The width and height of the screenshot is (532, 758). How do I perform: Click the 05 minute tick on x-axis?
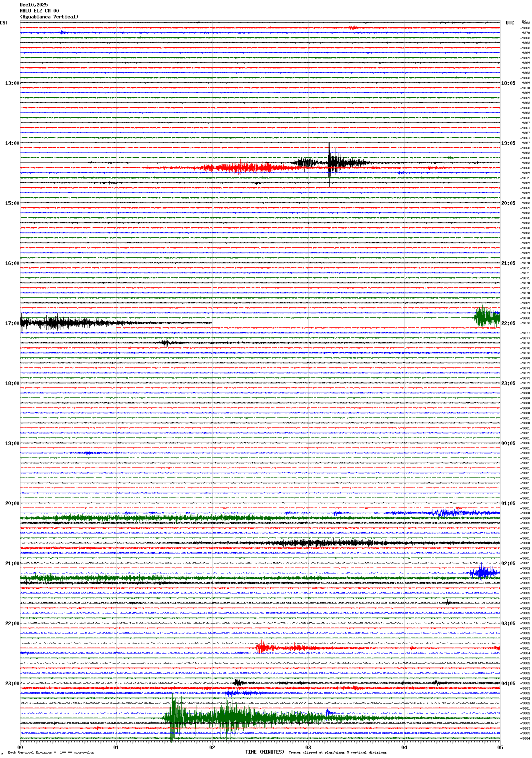click(x=500, y=747)
